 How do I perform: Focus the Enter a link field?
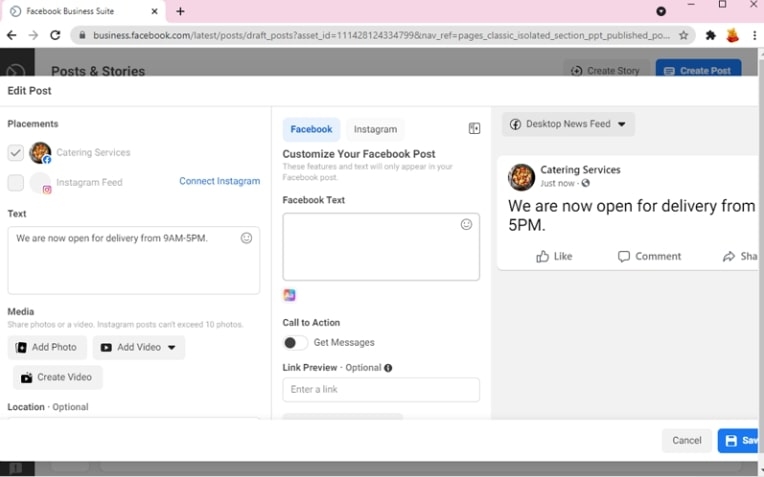pyautogui.click(x=381, y=389)
